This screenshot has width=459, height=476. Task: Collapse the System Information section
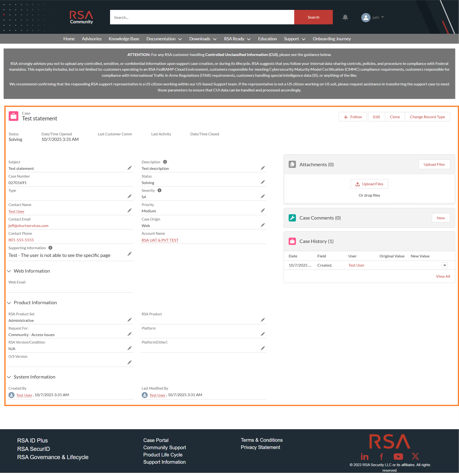(x=9, y=377)
